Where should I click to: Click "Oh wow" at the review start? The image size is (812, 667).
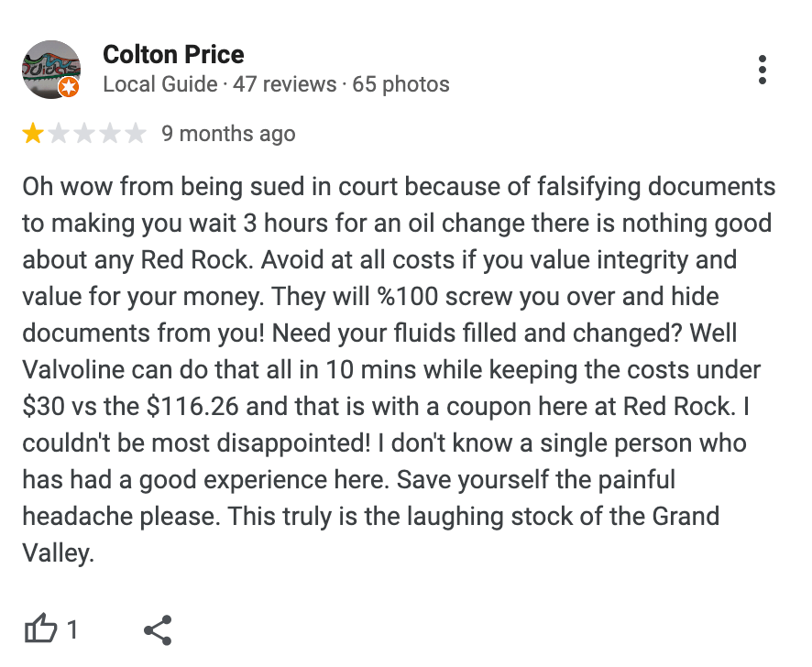coord(55,187)
